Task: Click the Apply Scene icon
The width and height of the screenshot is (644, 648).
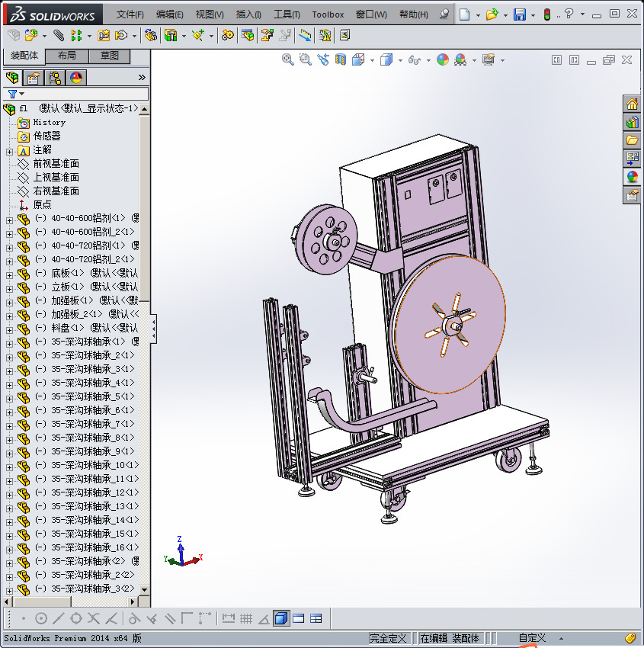Action: [460, 60]
